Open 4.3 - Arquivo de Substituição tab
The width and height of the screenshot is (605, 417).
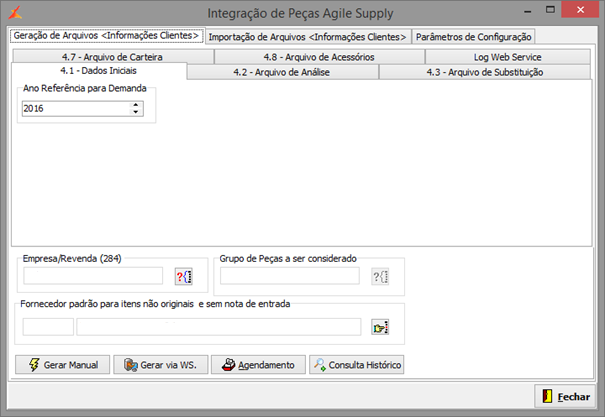pos(485,72)
